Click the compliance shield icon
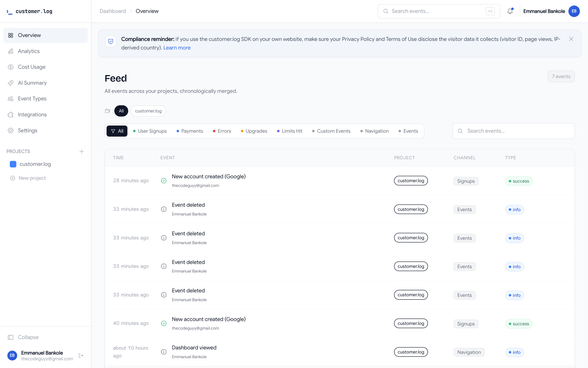The image size is (588, 368). click(110, 41)
